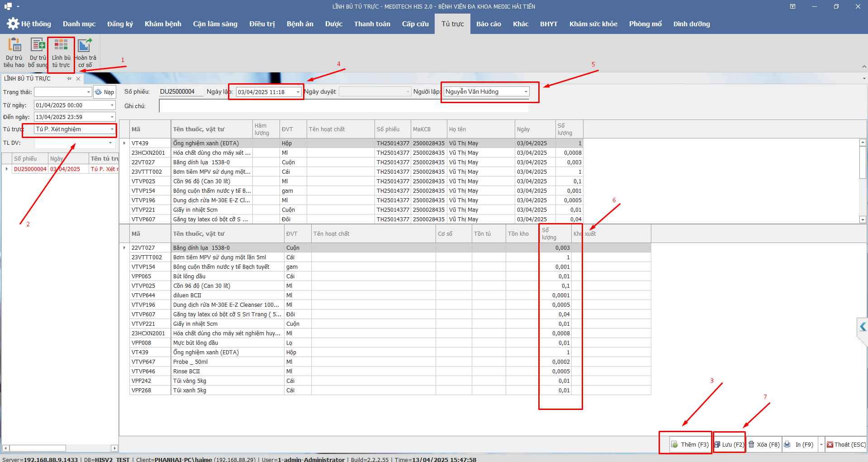Viewport: 868px width, 462px height.
Task: Click the Ghi chú text field
Action: pos(344,106)
